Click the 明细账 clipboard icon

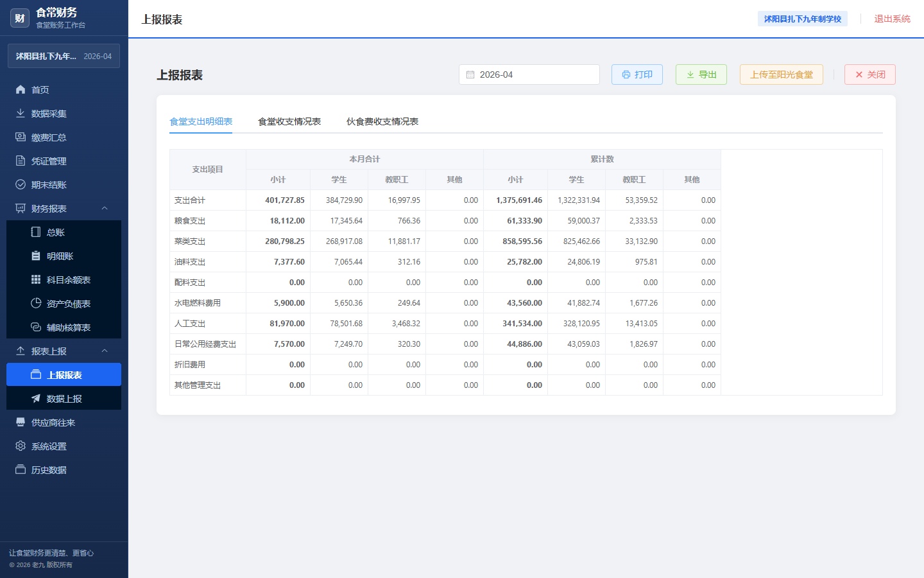tap(36, 256)
